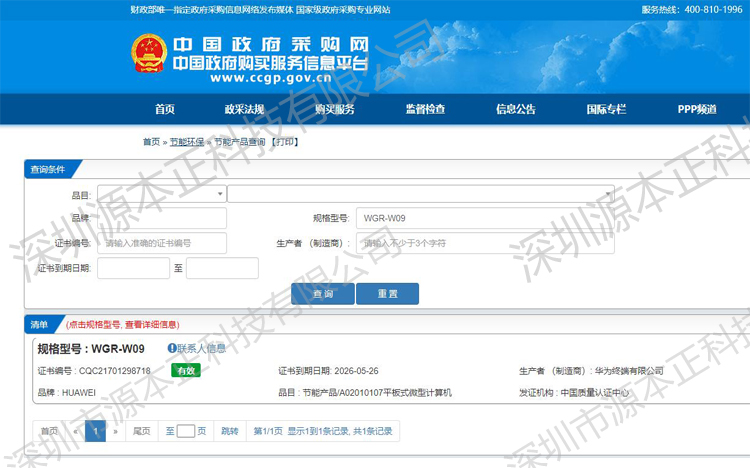Select the 清单 panel header tab
The height and width of the screenshot is (468, 750).
point(39,324)
